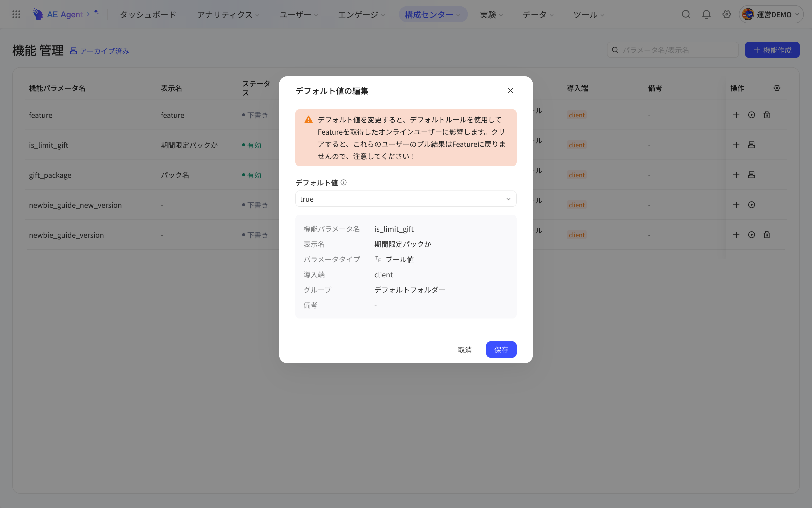Click play icon in newbie_guide_new_version row

pyautogui.click(x=751, y=205)
